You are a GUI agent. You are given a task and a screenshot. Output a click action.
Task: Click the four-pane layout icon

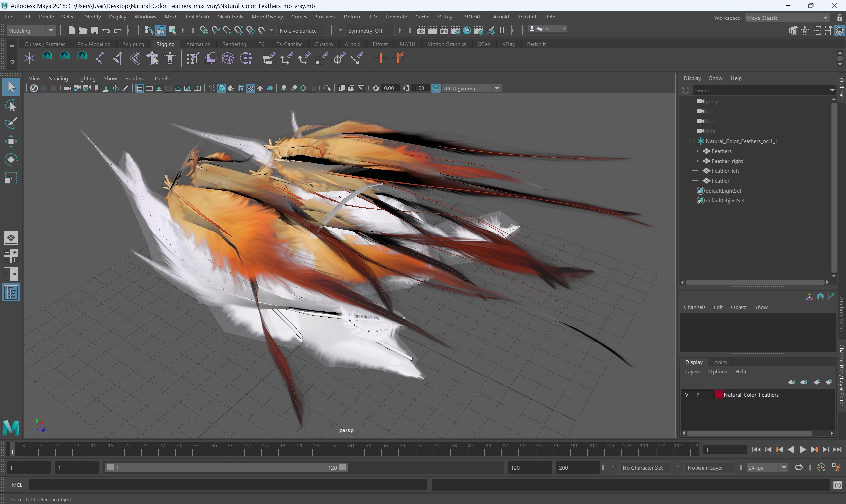[x=11, y=256]
